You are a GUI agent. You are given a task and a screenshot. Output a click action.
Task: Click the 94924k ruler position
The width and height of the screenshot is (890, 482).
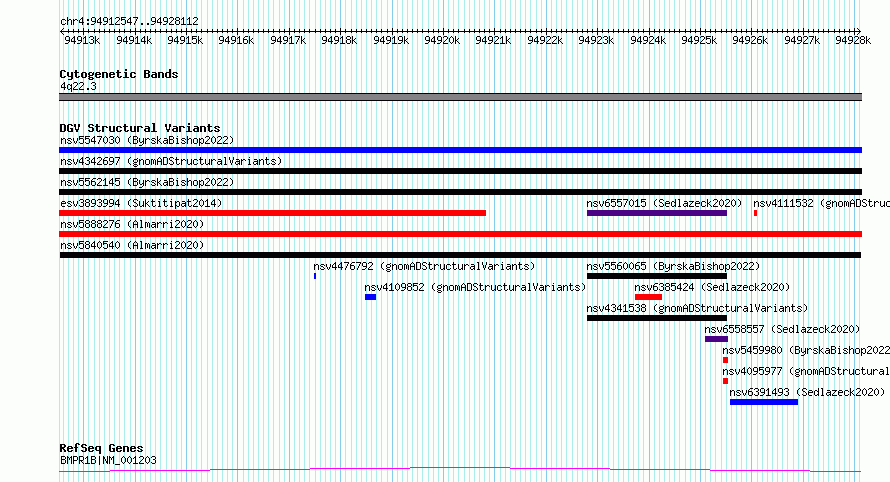coord(648,40)
